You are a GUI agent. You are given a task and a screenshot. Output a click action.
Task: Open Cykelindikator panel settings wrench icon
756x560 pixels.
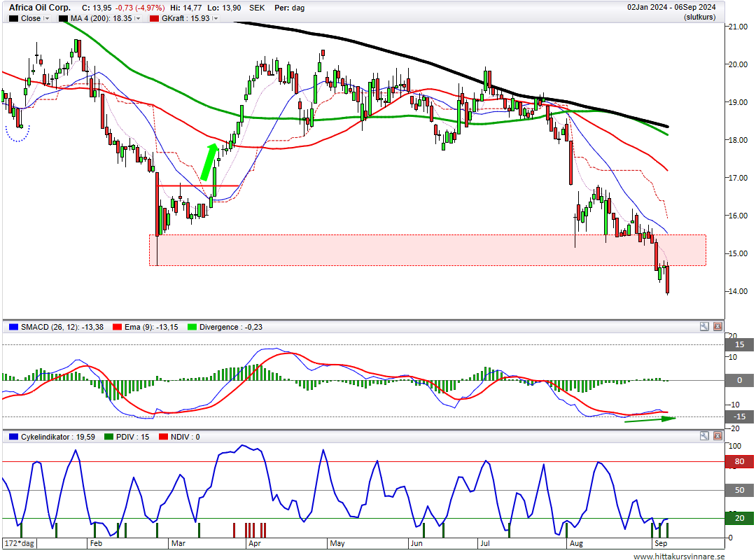704,436
